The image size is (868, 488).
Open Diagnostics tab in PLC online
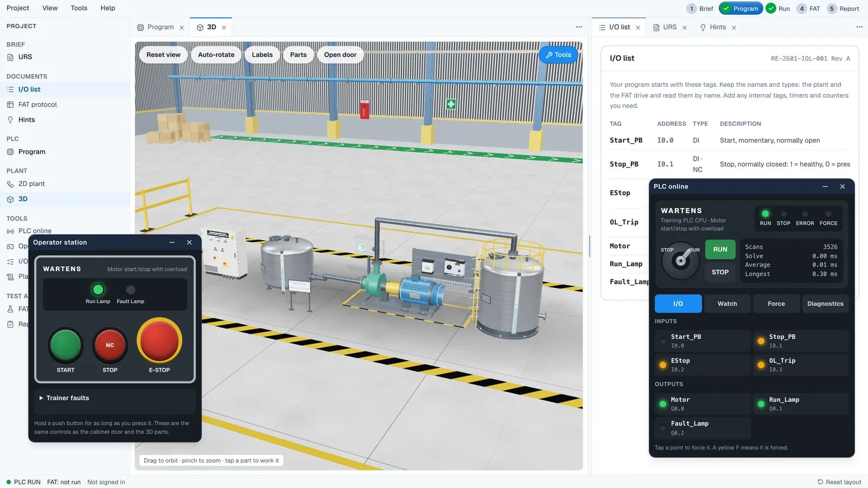tap(825, 304)
